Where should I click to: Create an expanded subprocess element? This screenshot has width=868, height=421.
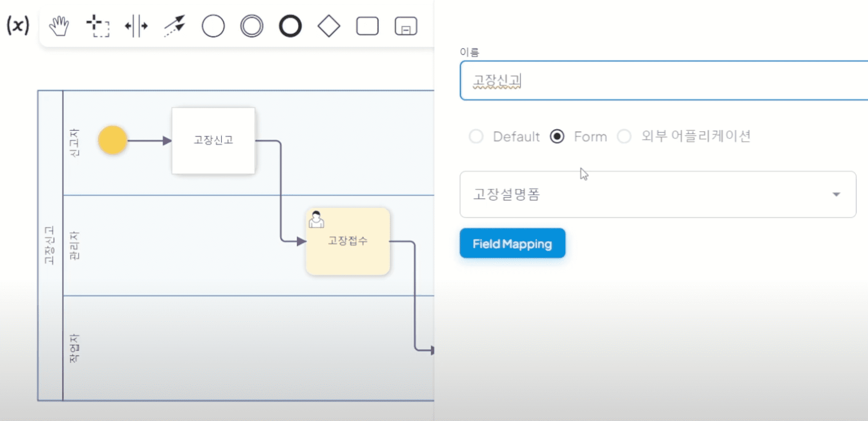coord(406,26)
